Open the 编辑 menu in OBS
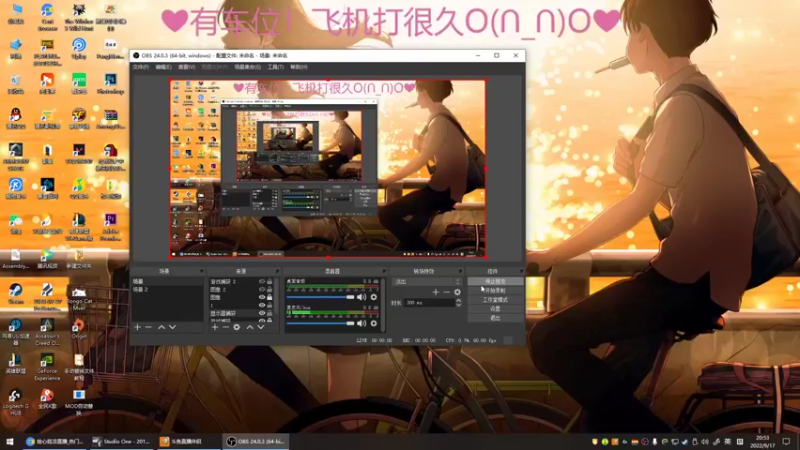Viewport: 800px width, 450px height. pos(163,67)
